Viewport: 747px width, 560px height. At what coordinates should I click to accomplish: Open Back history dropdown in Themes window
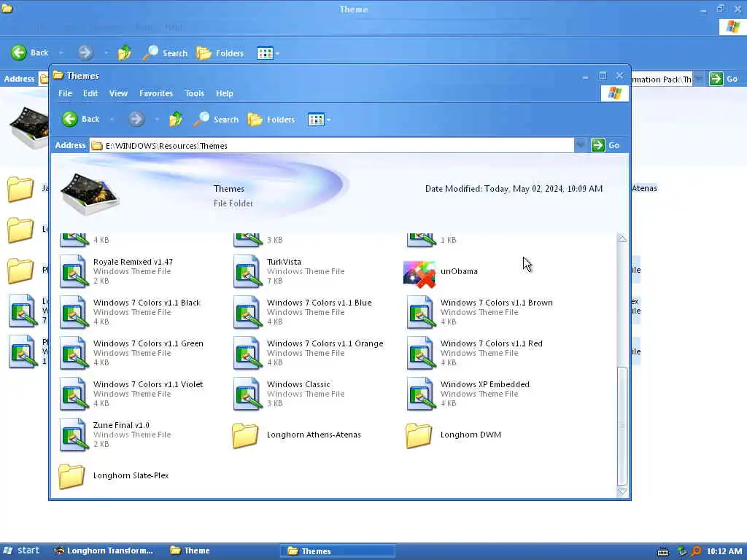point(112,120)
